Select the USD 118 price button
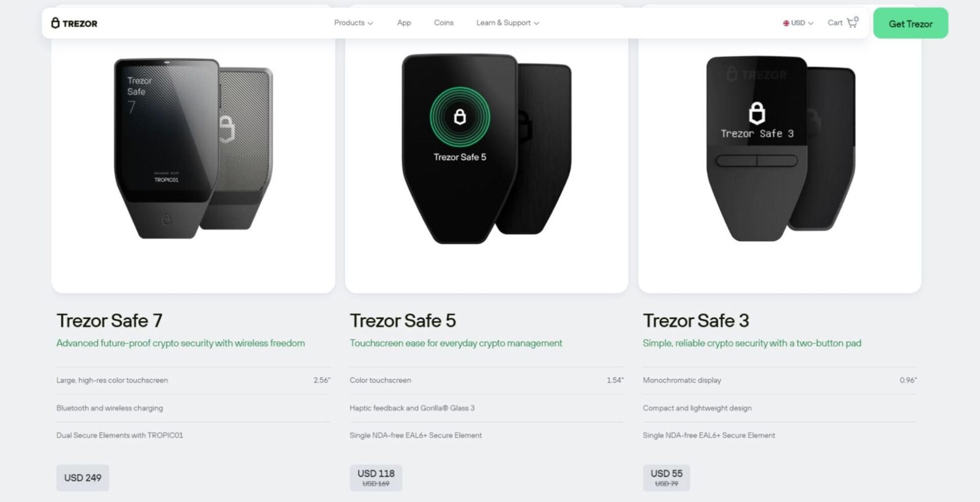The width and height of the screenshot is (980, 502). point(376,478)
